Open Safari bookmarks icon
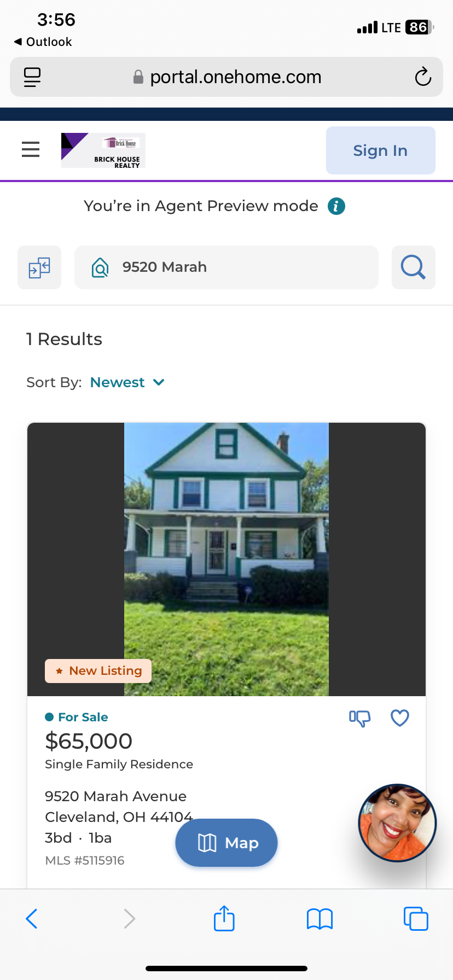 [320, 919]
